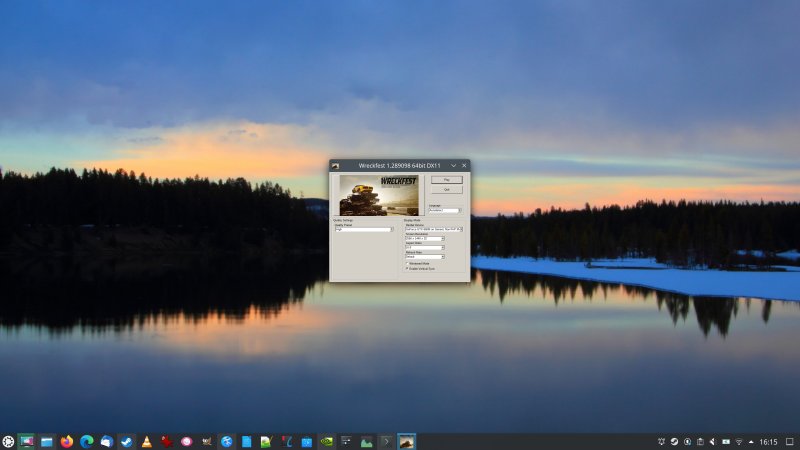The width and height of the screenshot is (800, 450).
Task: Open the Language dropdown
Action: coord(444,211)
